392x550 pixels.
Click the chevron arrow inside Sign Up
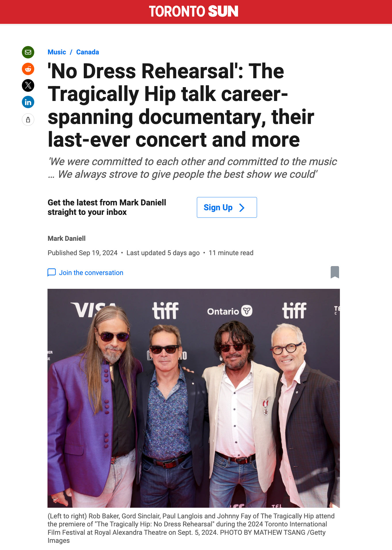(242, 208)
